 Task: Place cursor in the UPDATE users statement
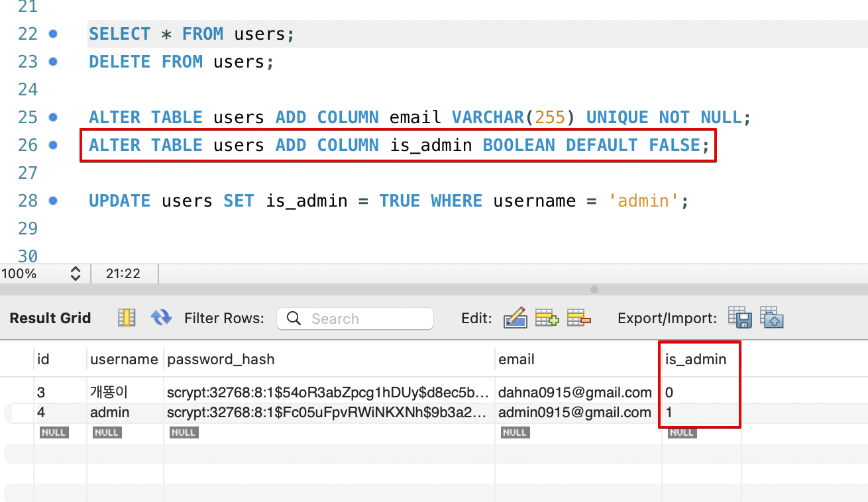tap(389, 201)
